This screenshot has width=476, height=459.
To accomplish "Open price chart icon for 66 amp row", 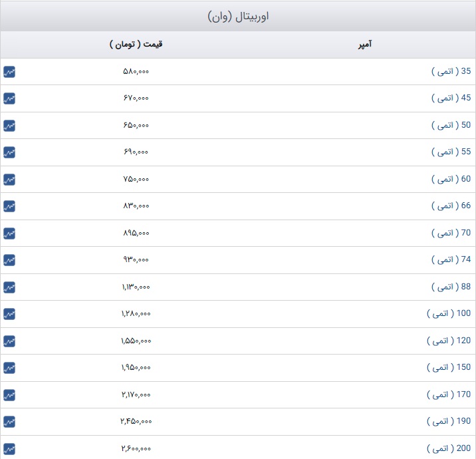I will (9, 206).
